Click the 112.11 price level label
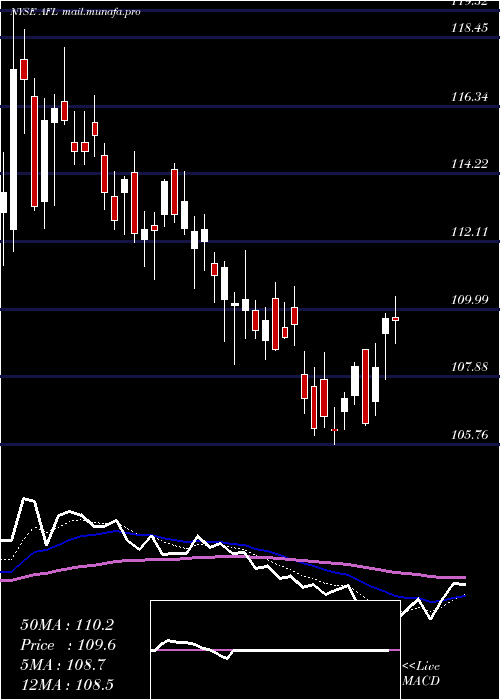Screen dimensions: 500x700 pos(469,232)
